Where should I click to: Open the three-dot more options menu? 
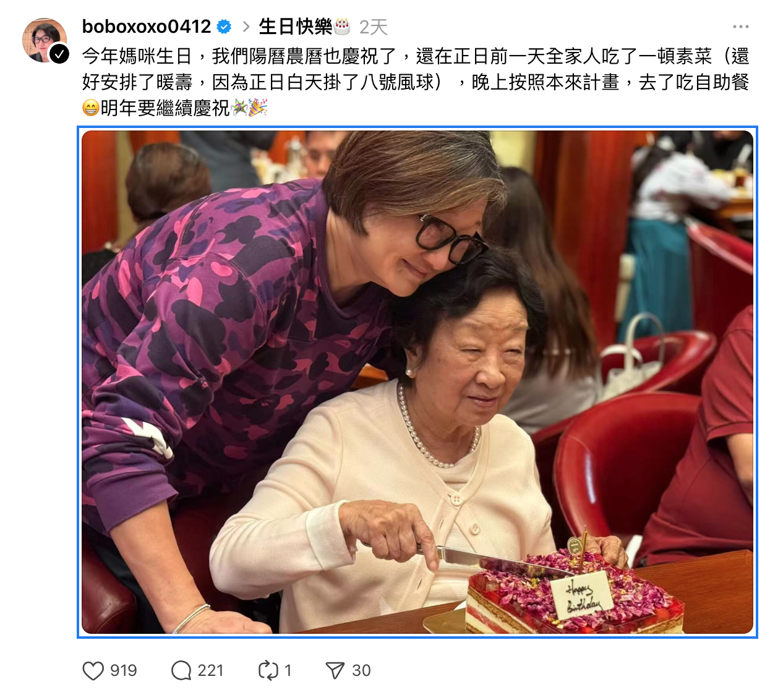pos(740,27)
